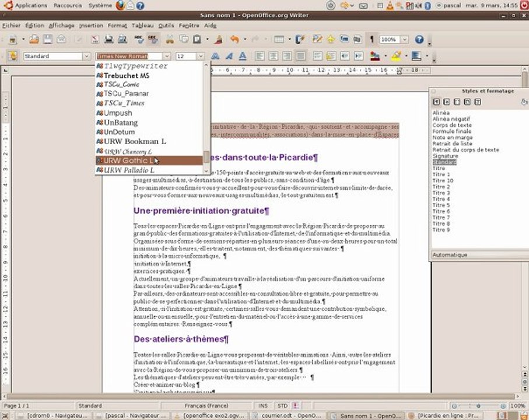Image resolution: width=529 pixels, height=420 pixels.
Task: Click the Insert table icon
Action: 279,40
